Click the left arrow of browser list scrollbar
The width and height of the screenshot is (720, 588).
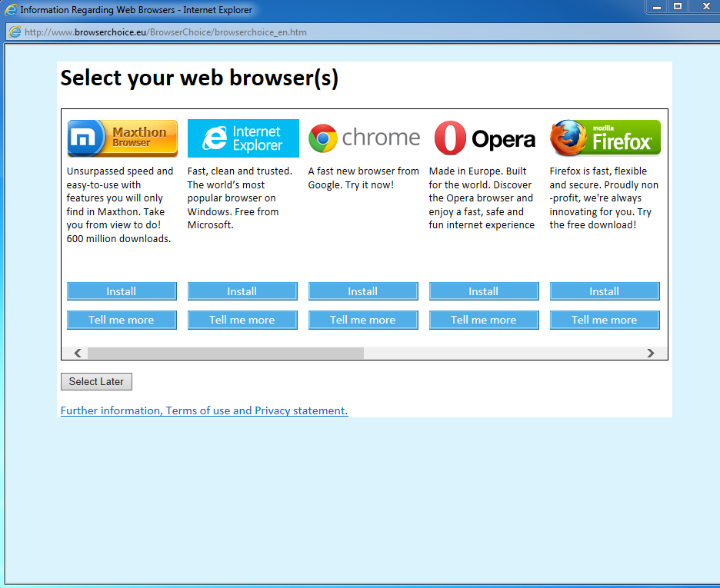[x=78, y=353]
